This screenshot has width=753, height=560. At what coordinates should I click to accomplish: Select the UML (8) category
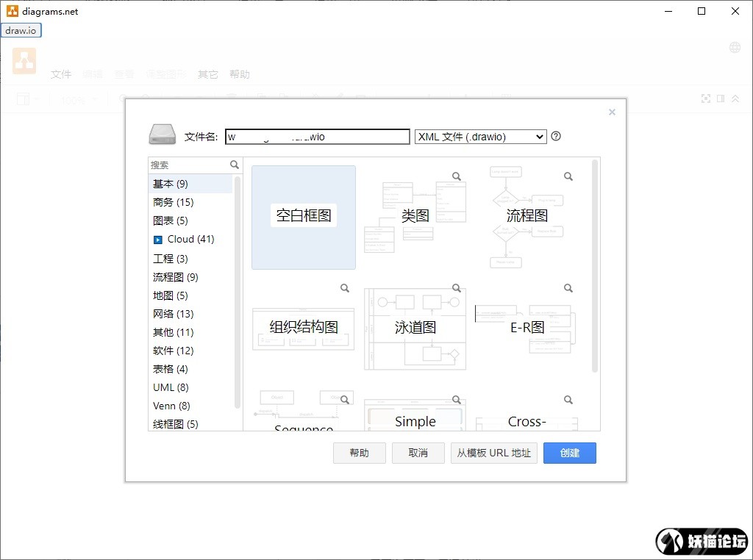(190, 387)
